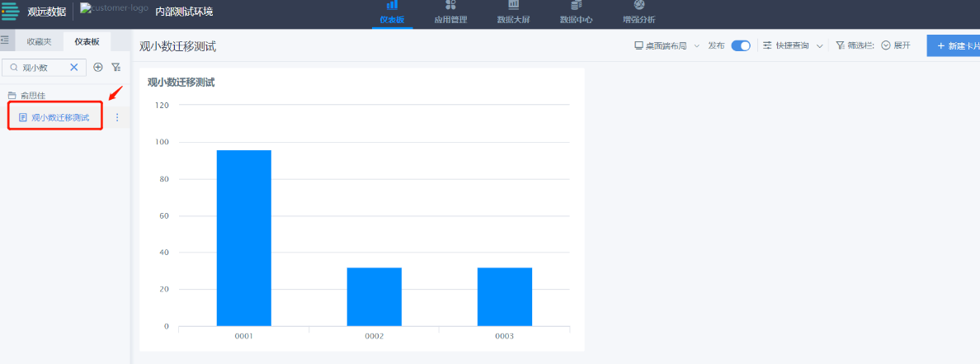The image size is (980, 364).
Task: Open 数据中心 in the top navigation
Action: pos(576,13)
